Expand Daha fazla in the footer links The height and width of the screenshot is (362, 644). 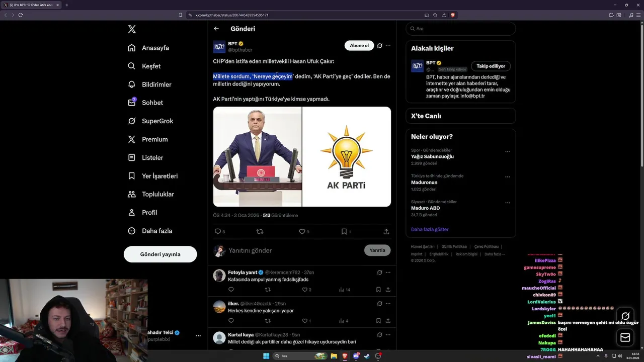tap(495, 254)
